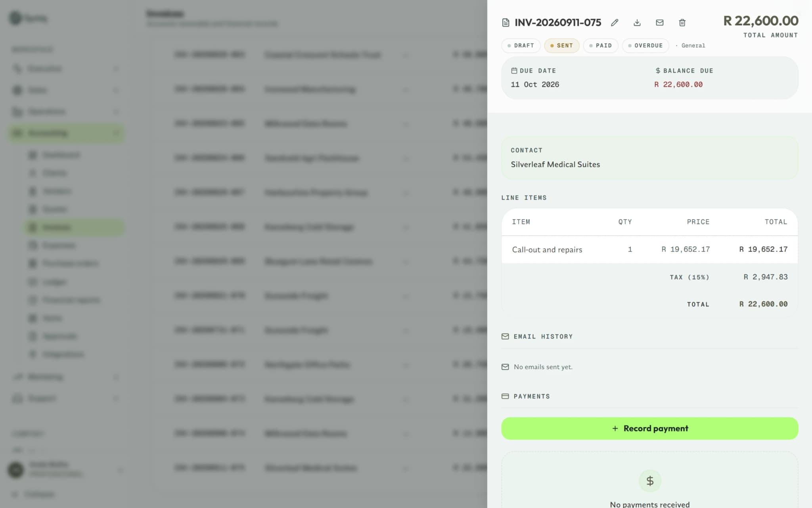Click the TAX (15%) label
This screenshot has width=812, height=508.
pyautogui.click(x=689, y=277)
